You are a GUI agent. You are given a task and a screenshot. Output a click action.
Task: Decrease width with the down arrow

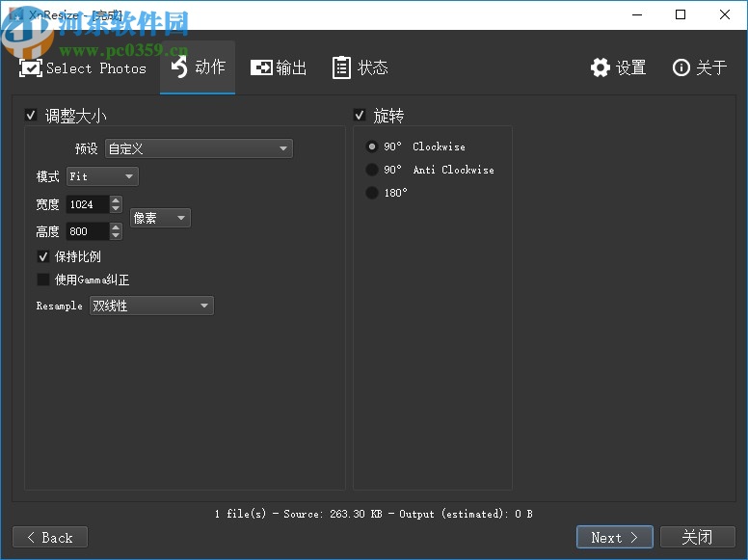(116, 209)
